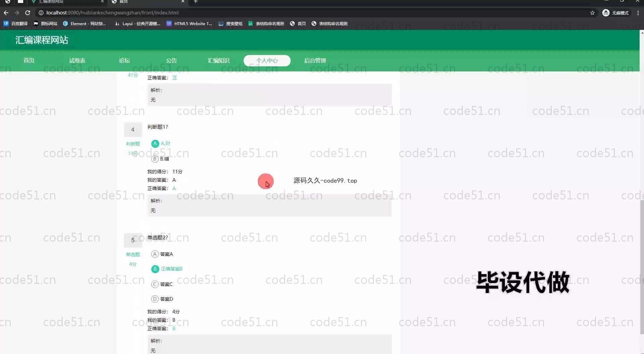The width and height of the screenshot is (644, 354).
Task: Open the Layui bookmark
Action: click(138, 23)
